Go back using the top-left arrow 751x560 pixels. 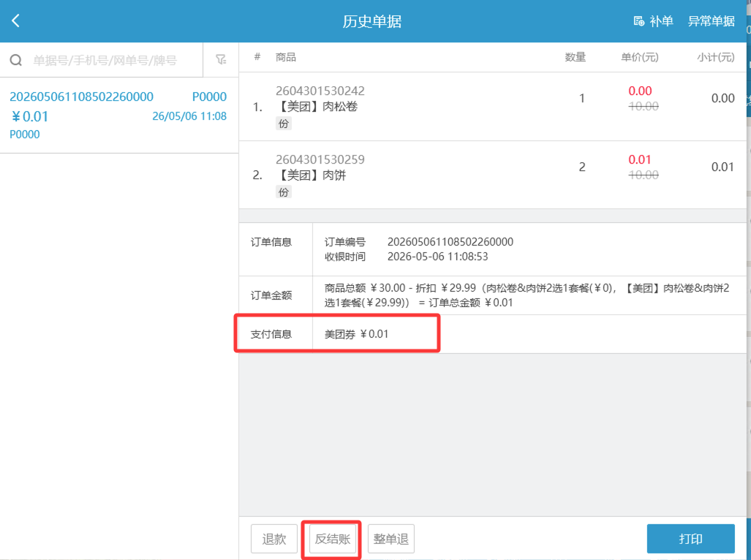(x=16, y=20)
